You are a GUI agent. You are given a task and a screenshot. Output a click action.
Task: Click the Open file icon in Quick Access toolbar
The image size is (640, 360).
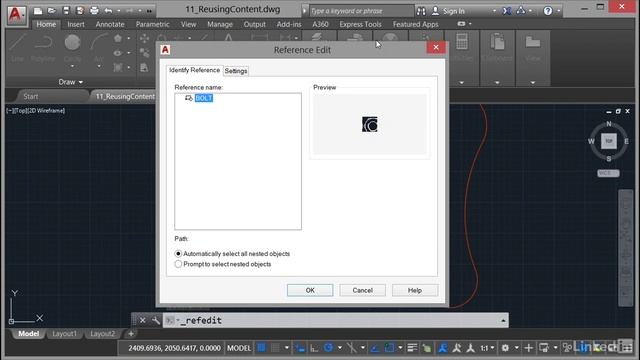[51, 11]
